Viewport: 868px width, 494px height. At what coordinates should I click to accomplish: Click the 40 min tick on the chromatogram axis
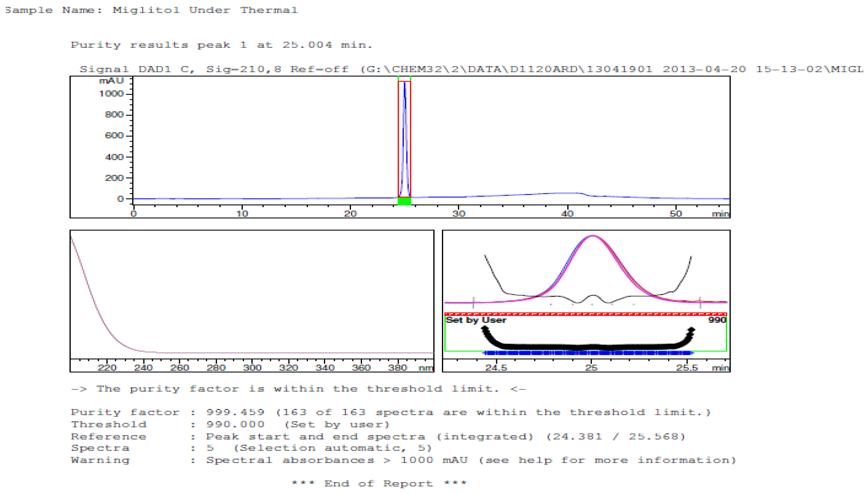pyautogui.click(x=567, y=213)
